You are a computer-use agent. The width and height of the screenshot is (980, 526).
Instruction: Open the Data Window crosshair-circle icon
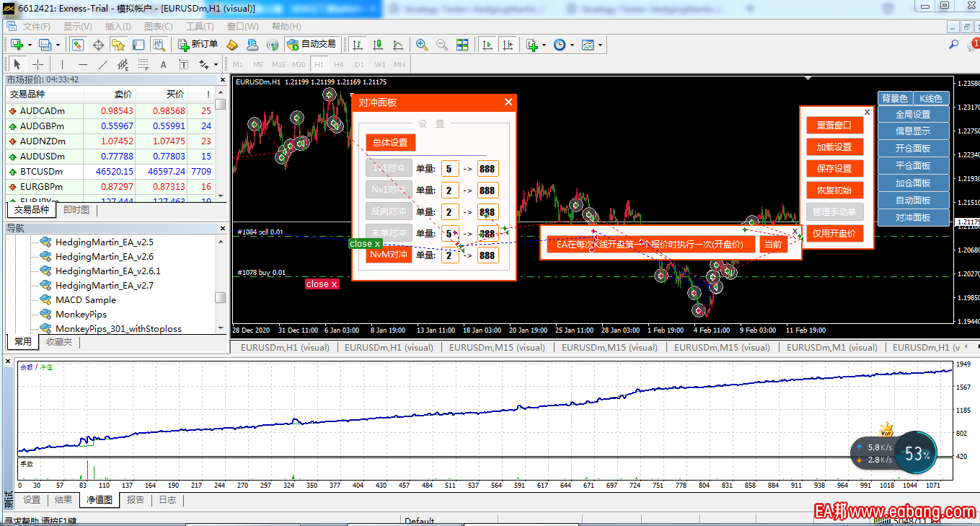point(98,45)
